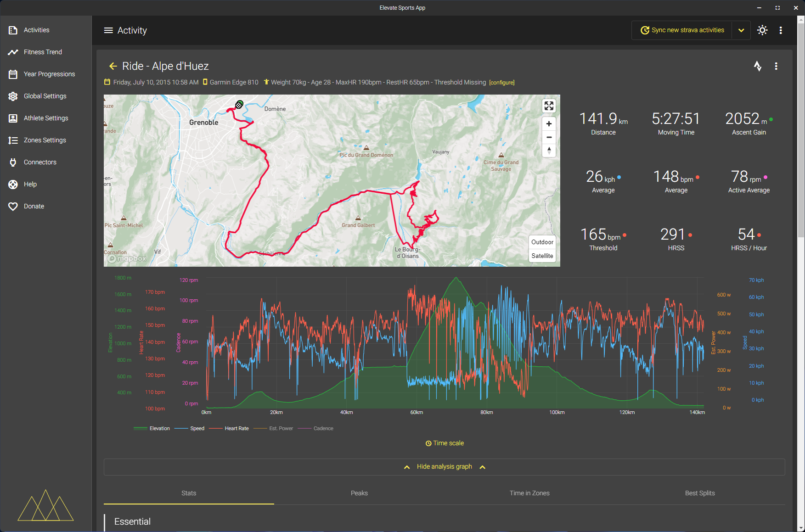This screenshot has width=805, height=532.
Task: Click the back arrow beside Ride title
Action: (x=113, y=66)
